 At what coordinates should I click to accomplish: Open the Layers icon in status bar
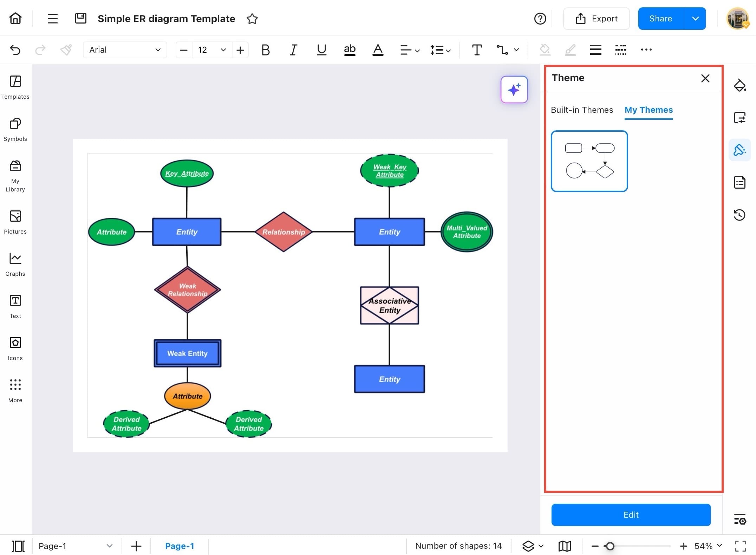[528, 546]
